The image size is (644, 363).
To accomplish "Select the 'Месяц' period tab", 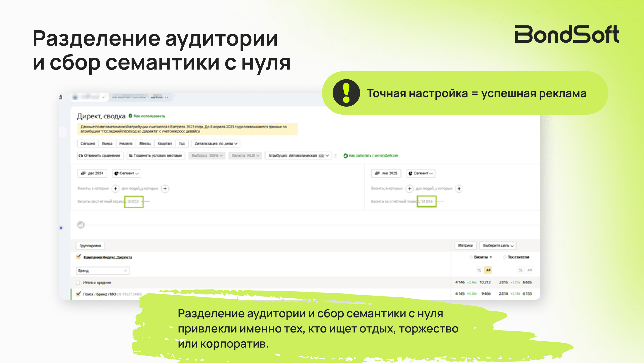I will click(x=145, y=144).
